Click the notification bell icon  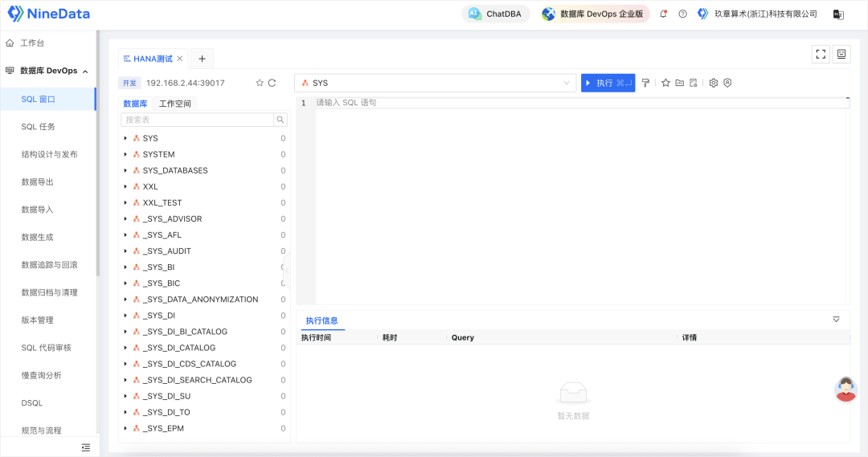point(663,14)
